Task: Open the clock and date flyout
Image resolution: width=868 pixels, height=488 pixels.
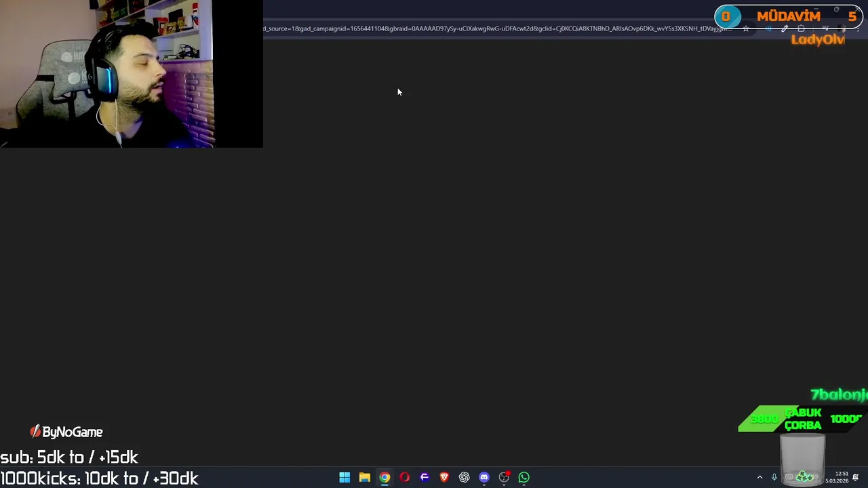Action: (837, 477)
